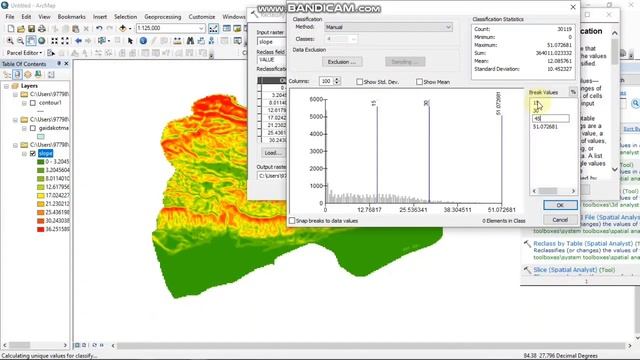Click Cancel in Classification dialog
The width and height of the screenshot is (640, 360).
(x=560, y=220)
